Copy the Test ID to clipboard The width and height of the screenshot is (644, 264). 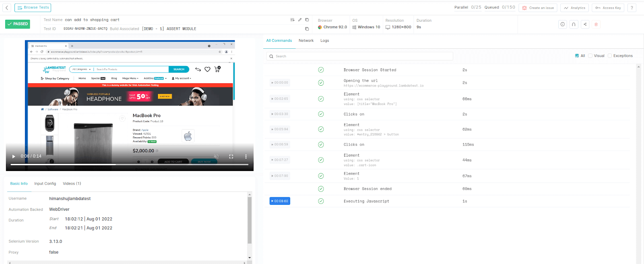point(307,29)
